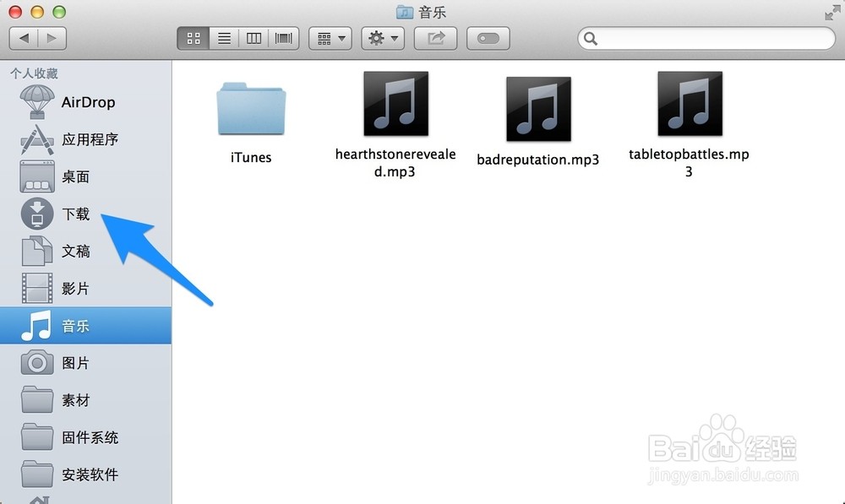Switch to icon view mode
This screenshot has width=845, height=504.
[193, 38]
